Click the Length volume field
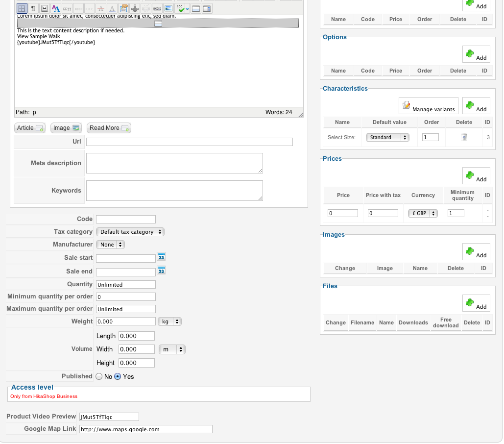The width and height of the screenshot is (504, 444). [x=137, y=336]
